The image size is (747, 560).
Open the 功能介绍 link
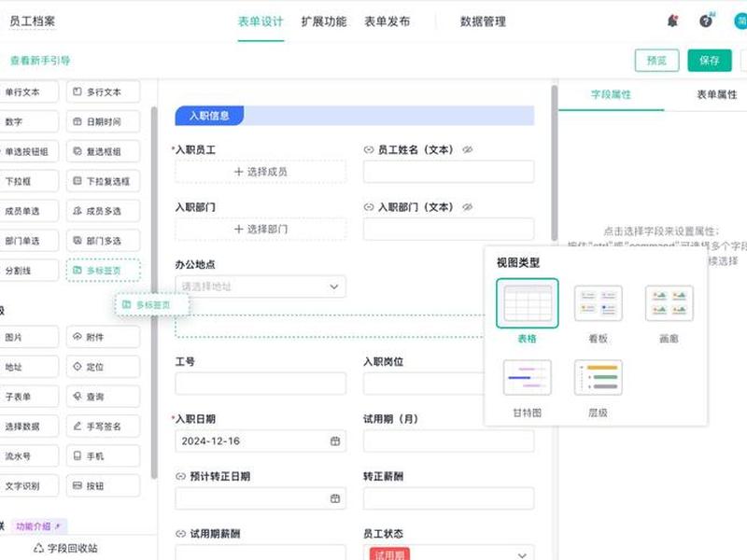[38, 526]
